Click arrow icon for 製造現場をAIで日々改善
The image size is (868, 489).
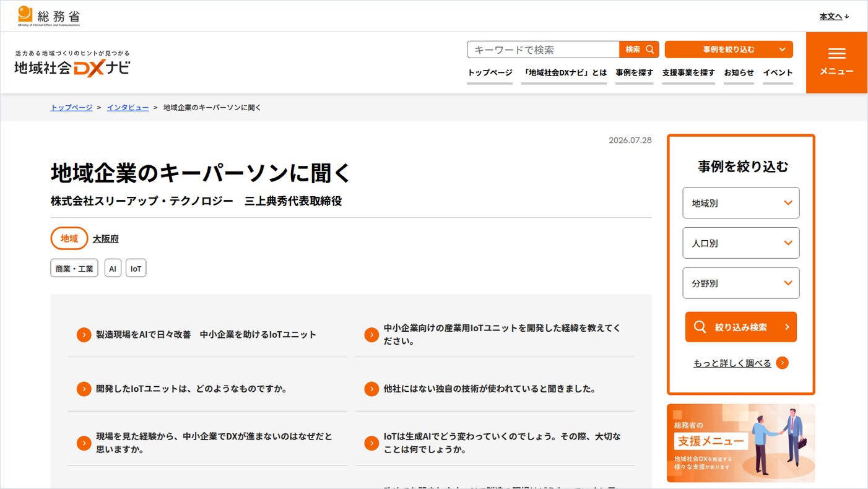click(x=84, y=335)
